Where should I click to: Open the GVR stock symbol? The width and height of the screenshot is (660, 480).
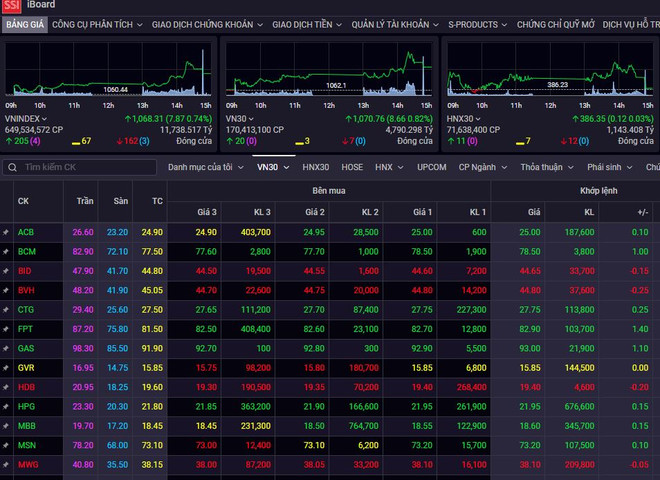click(x=26, y=368)
